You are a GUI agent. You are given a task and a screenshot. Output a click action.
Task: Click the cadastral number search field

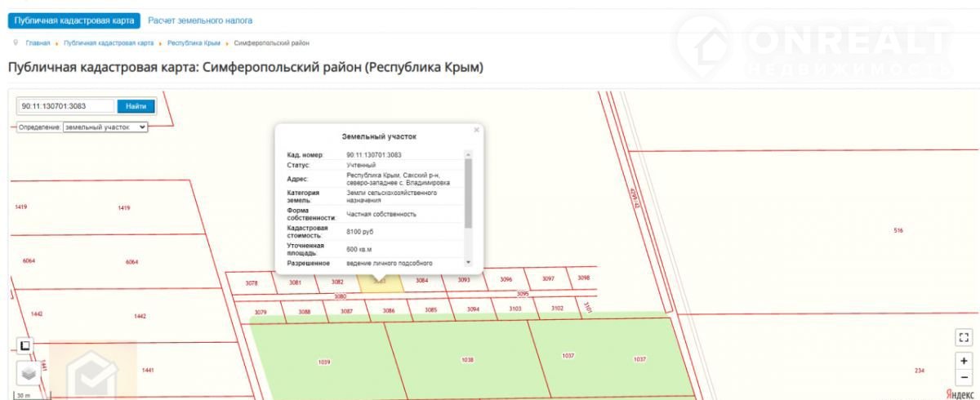click(67, 106)
